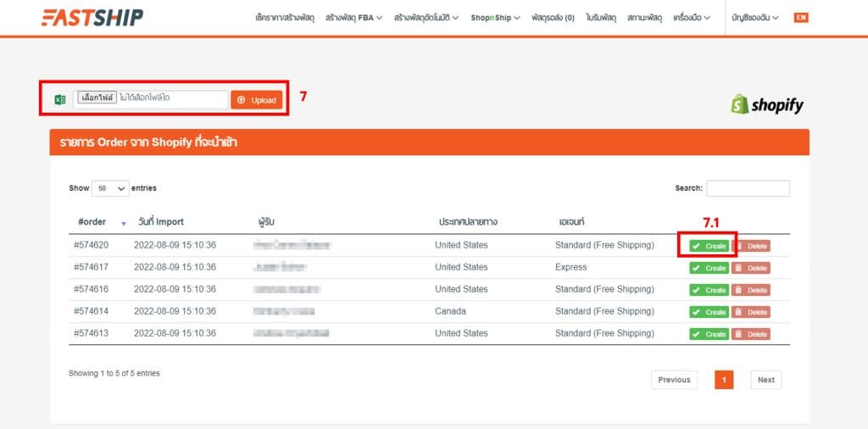Open สถานะพัสดุ page
This screenshot has width=868, height=429.
(644, 18)
